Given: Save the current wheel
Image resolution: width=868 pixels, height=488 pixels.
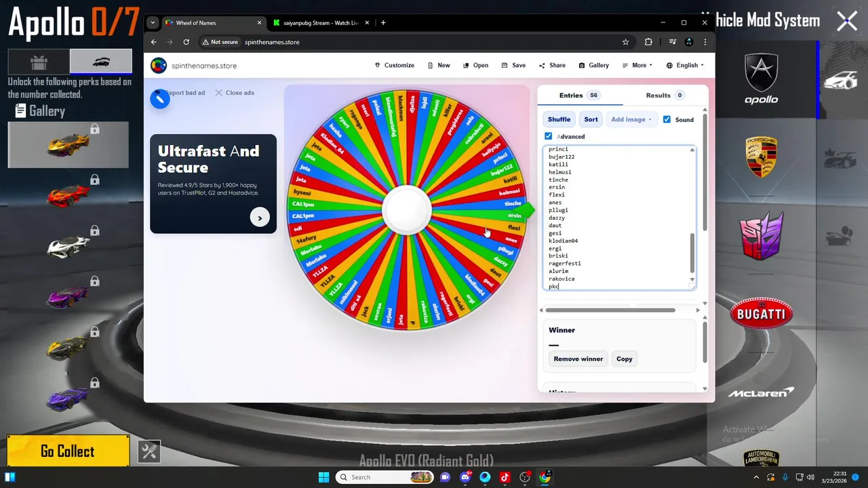Looking at the screenshot, I should (513, 65).
